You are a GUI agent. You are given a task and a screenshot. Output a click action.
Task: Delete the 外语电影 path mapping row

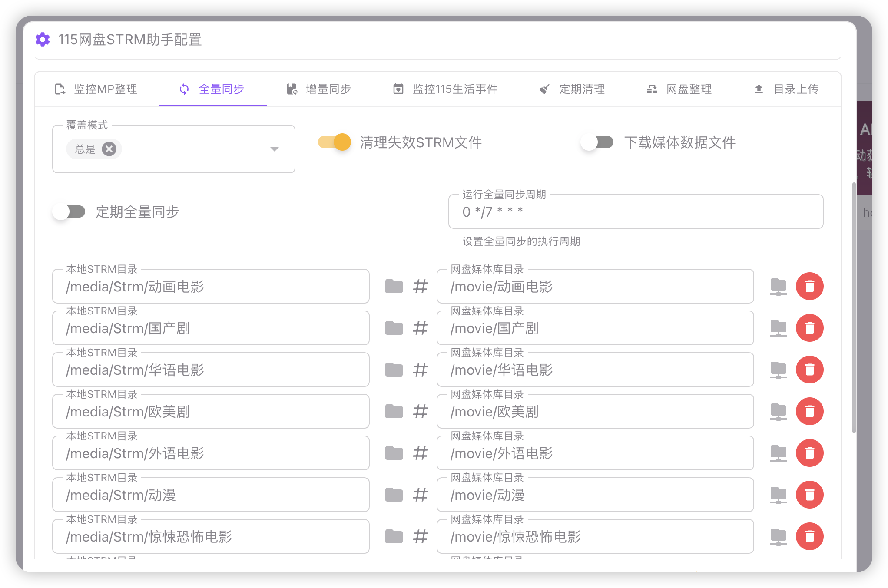click(x=809, y=453)
